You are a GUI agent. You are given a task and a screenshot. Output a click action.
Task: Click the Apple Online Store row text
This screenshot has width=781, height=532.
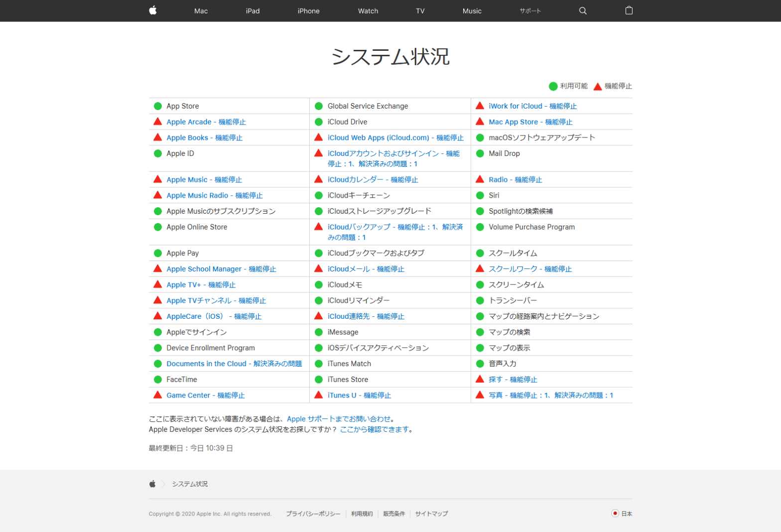click(197, 227)
